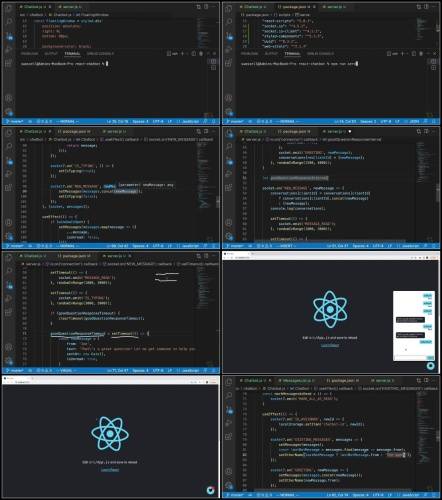
Task: Open Extensions view in the empty-terminal-prompt frame
Action: 9,63
